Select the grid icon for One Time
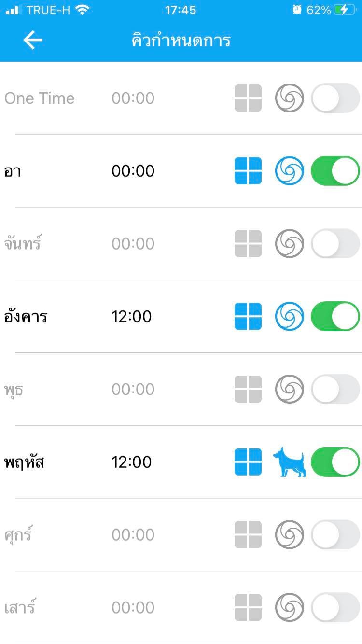 (x=248, y=98)
